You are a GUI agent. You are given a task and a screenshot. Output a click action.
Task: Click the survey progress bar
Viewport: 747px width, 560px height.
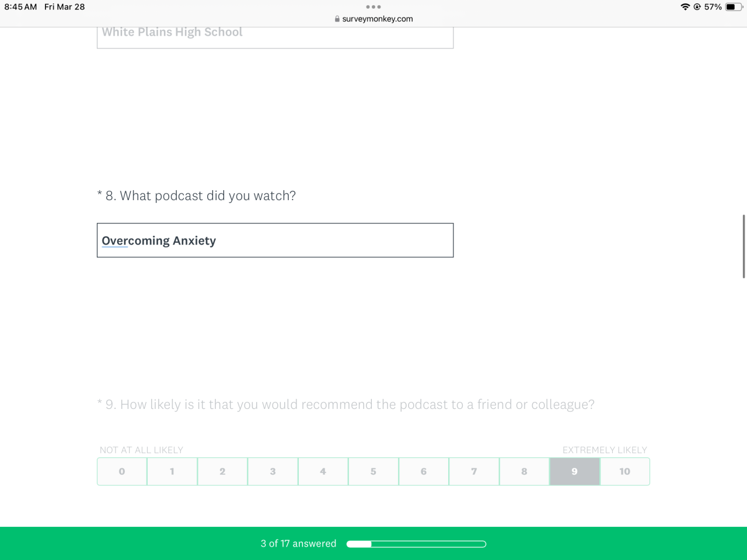point(416,544)
